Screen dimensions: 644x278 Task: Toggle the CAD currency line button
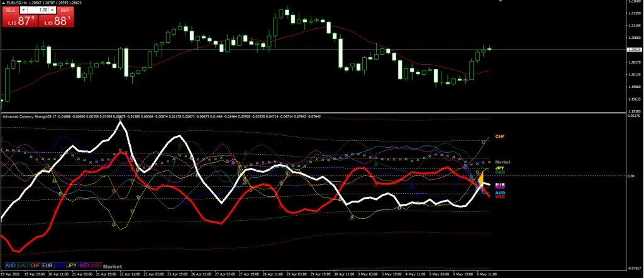(x=23, y=266)
